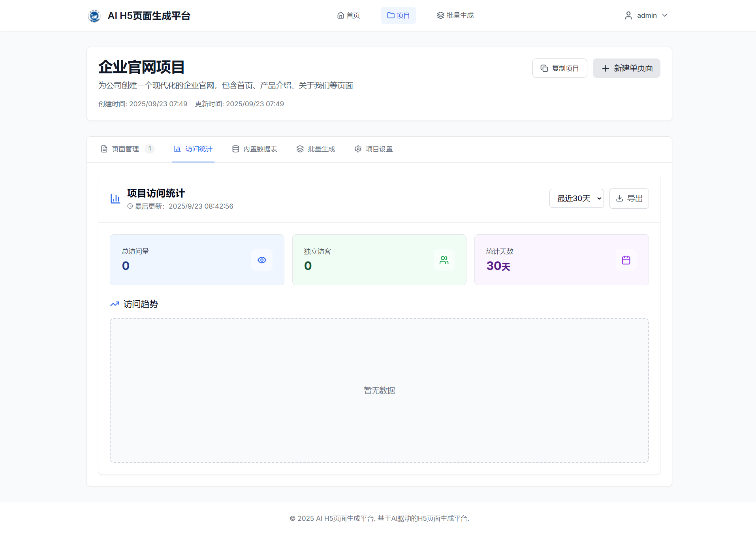The width and height of the screenshot is (756, 535).
Task: Click the users icon on 独立访客 card
Action: coord(444,260)
